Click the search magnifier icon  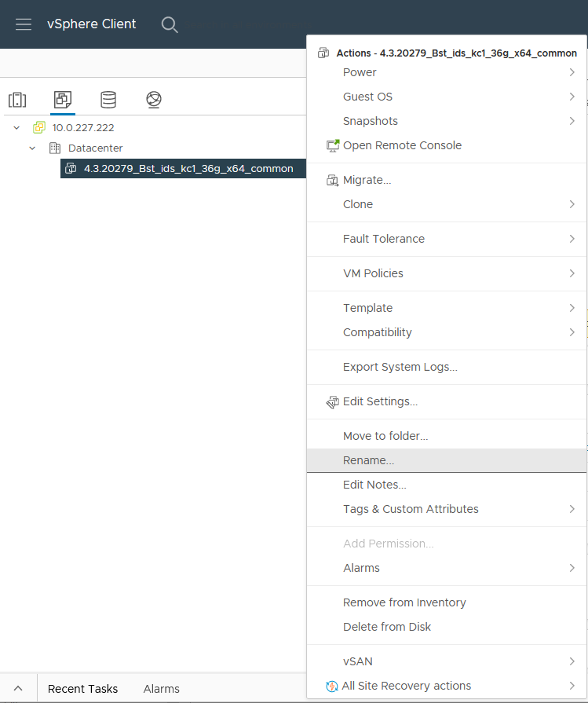click(170, 24)
